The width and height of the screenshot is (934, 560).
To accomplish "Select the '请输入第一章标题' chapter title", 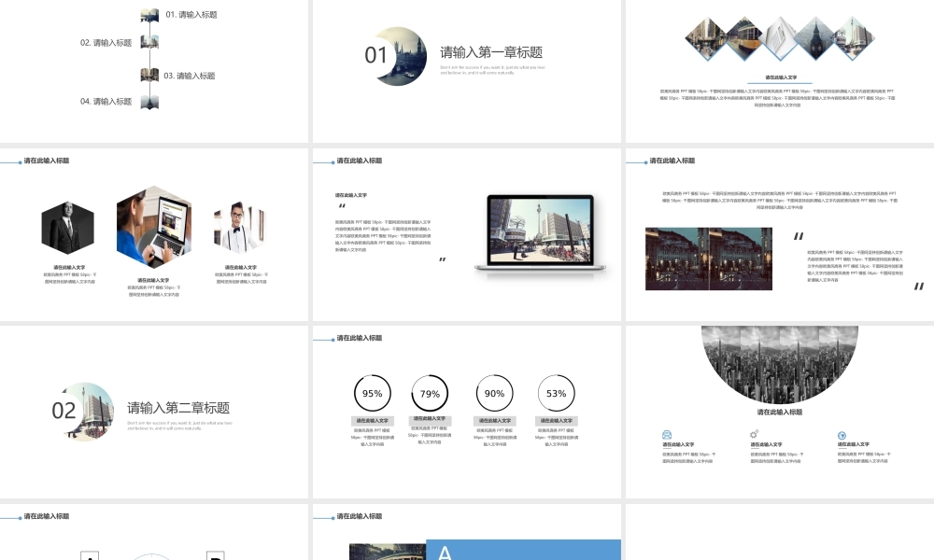I will click(491, 52).
